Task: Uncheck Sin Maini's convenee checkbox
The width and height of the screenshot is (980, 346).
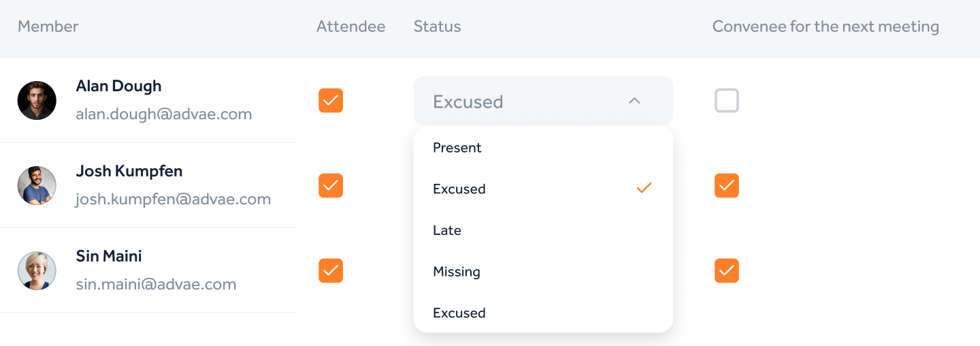Action: point(726,270)
